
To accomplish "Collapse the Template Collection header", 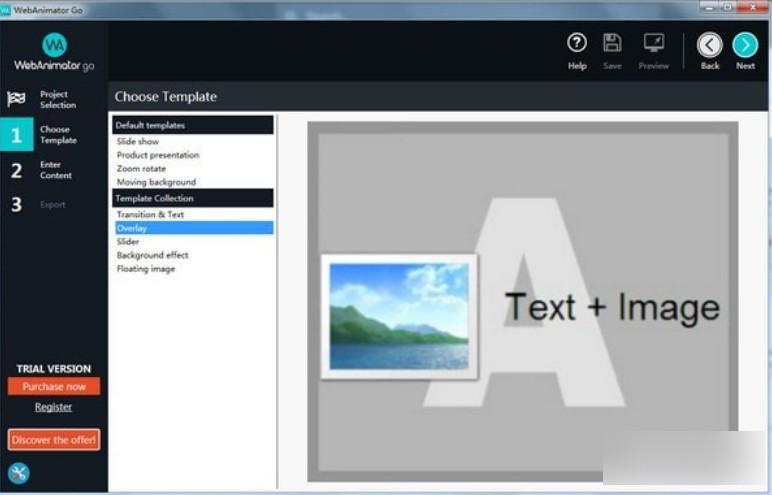I will (191, 199).
